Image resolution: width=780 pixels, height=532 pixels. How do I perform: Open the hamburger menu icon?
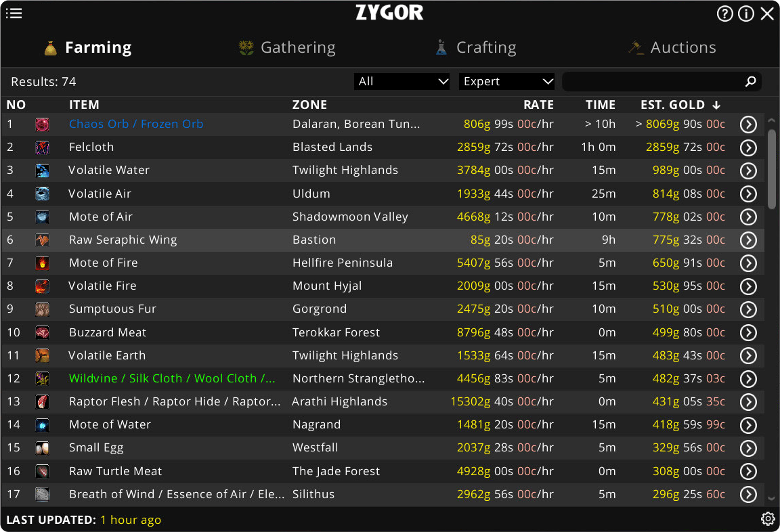coord(14,14)
